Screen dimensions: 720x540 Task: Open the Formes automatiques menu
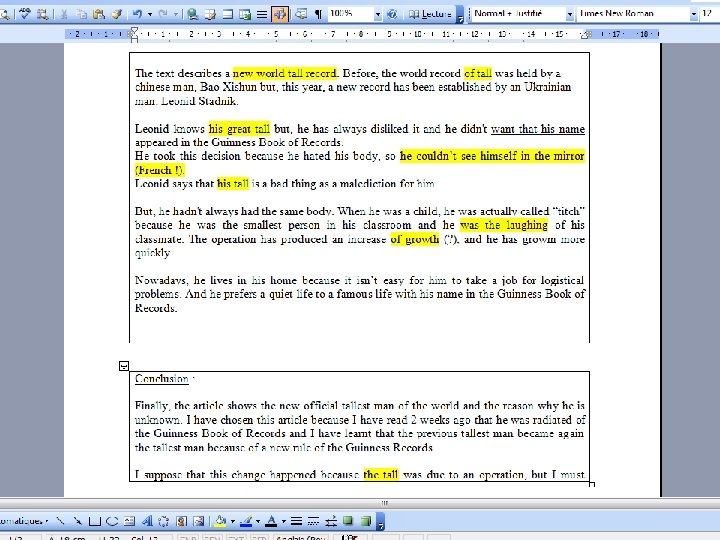(24, 521)
